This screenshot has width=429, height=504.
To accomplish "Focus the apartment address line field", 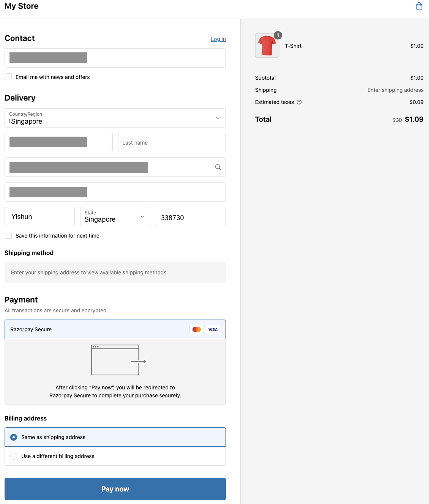I will tap(115, 192).
